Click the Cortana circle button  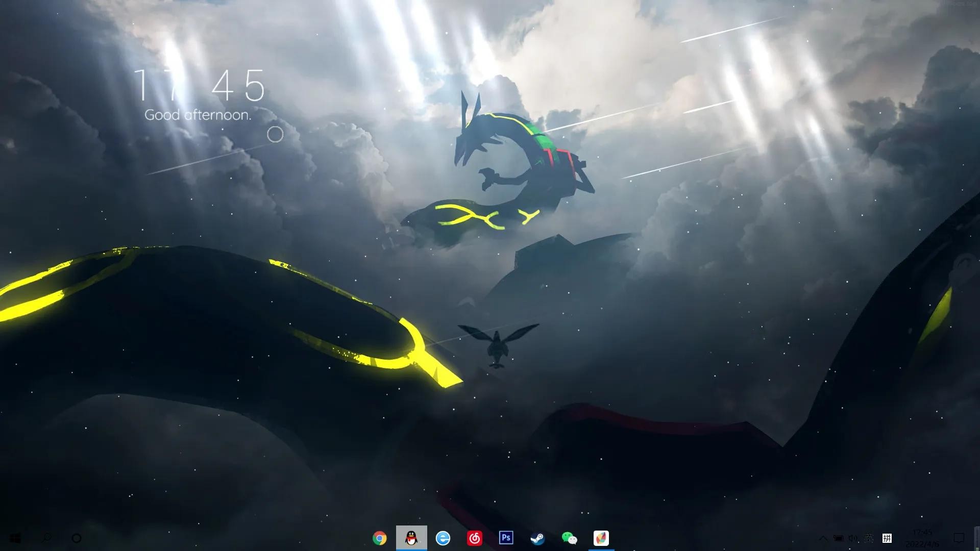point(77,538)
